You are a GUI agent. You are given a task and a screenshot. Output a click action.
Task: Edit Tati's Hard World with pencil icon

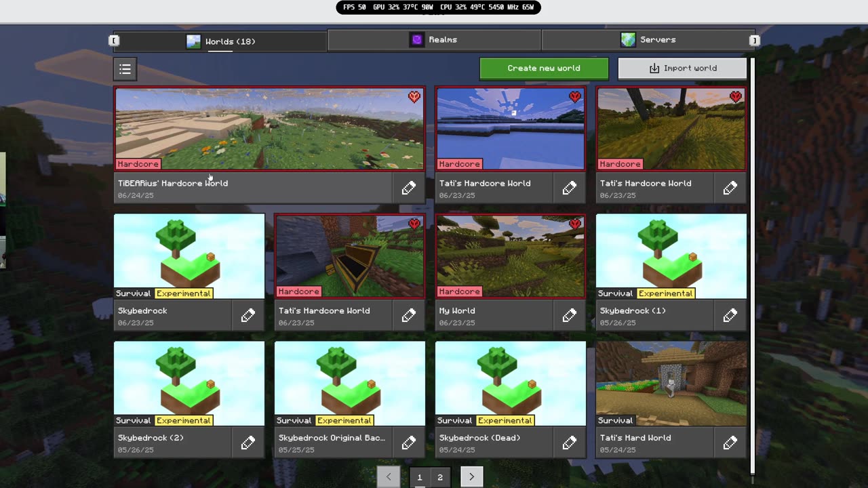click(730, 443)
